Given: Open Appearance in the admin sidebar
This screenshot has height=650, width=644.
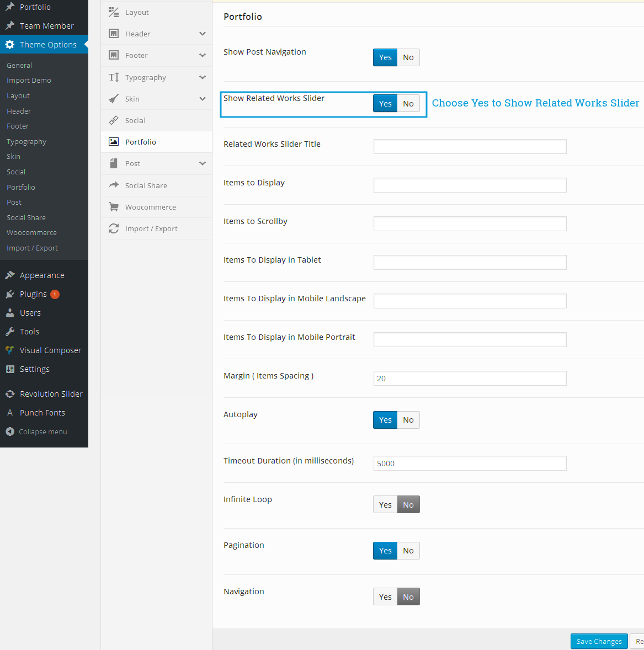Looking at the screenshot, I should click(42, 275).
